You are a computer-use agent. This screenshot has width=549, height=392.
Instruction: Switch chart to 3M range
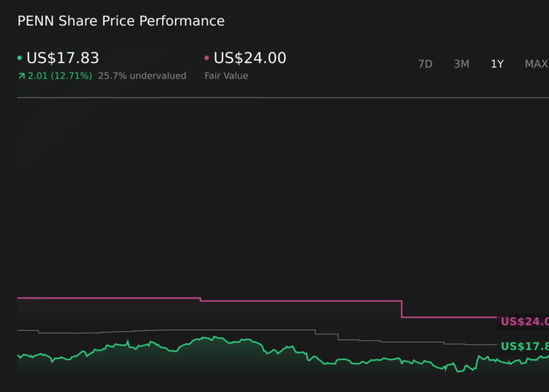pyautogui.click(x=461, y=64)
